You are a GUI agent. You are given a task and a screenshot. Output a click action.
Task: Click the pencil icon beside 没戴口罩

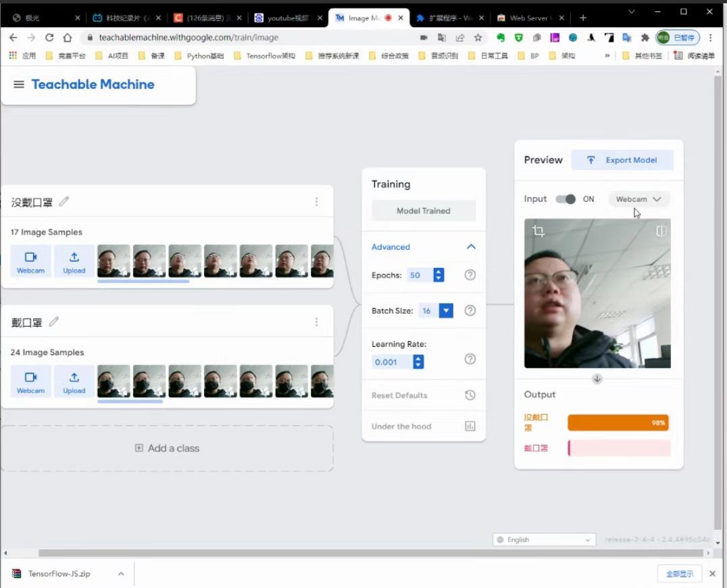pyautogui.click(x=64, y=201)
